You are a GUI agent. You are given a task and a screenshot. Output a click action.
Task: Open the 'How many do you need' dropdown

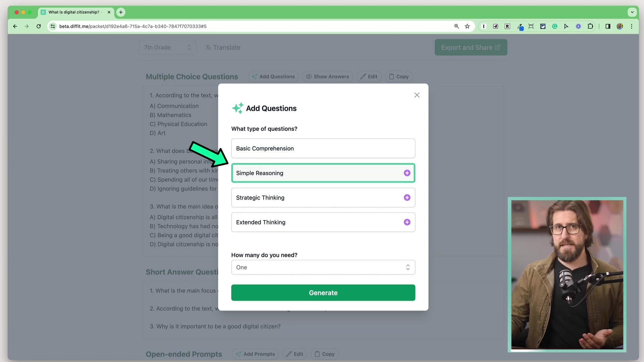(323, 267)
